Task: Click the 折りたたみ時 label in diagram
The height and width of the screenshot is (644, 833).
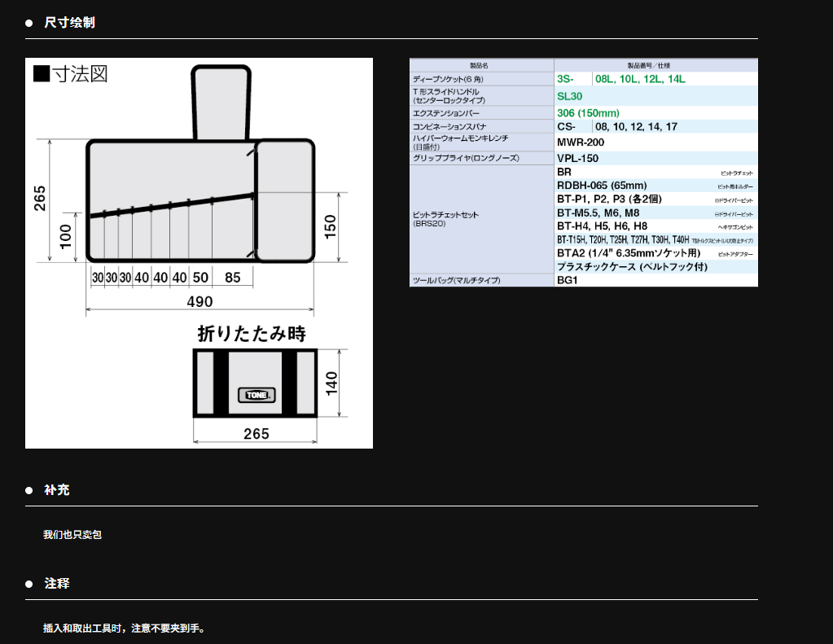Action: point(252,334)
